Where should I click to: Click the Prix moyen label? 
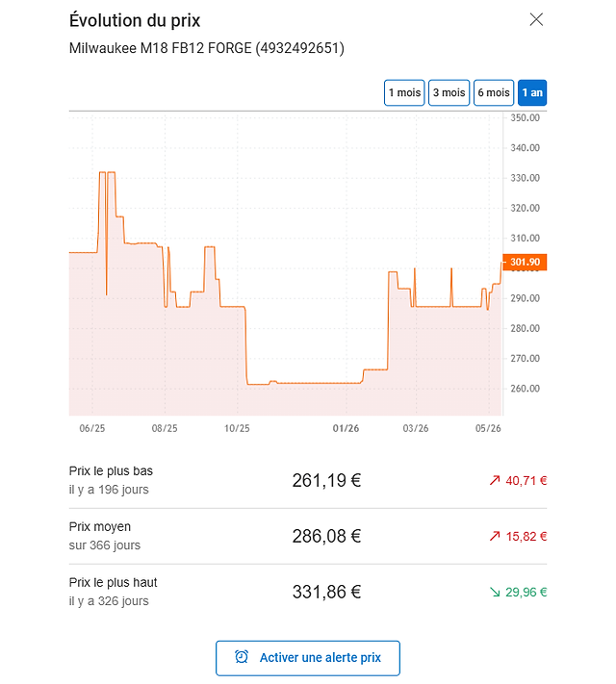(100, 526)
